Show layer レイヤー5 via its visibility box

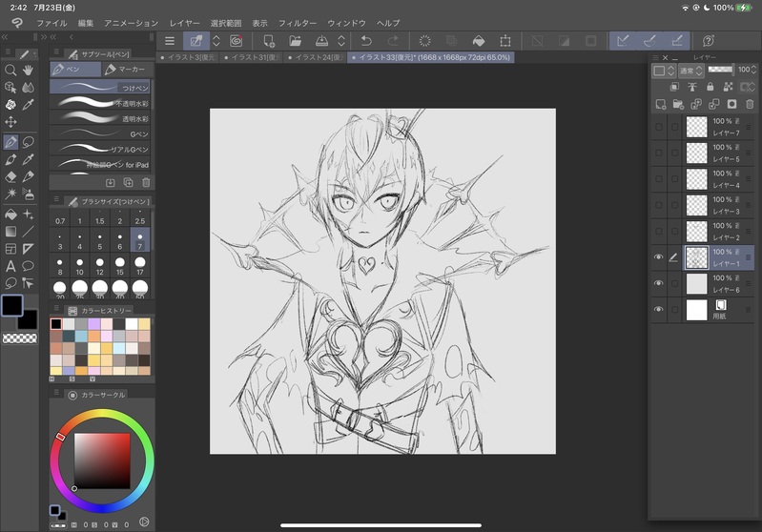pos(658,153)
